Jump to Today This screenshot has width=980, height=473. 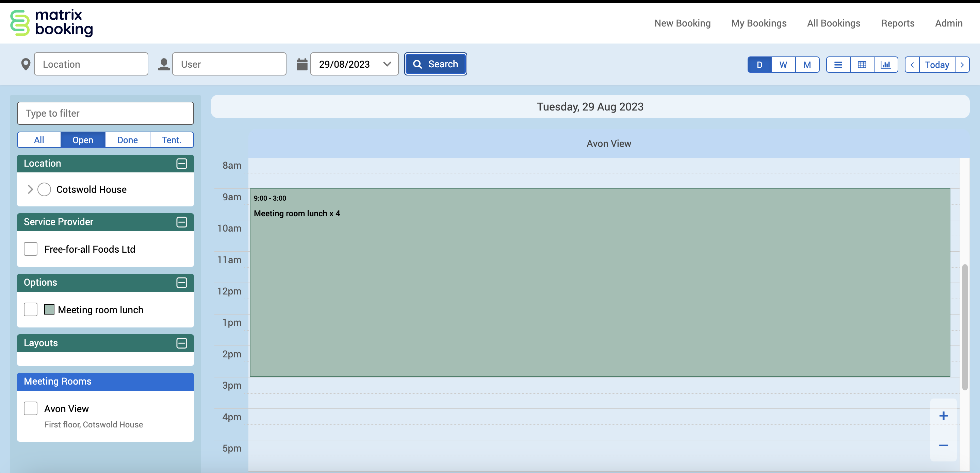(937, 65)
